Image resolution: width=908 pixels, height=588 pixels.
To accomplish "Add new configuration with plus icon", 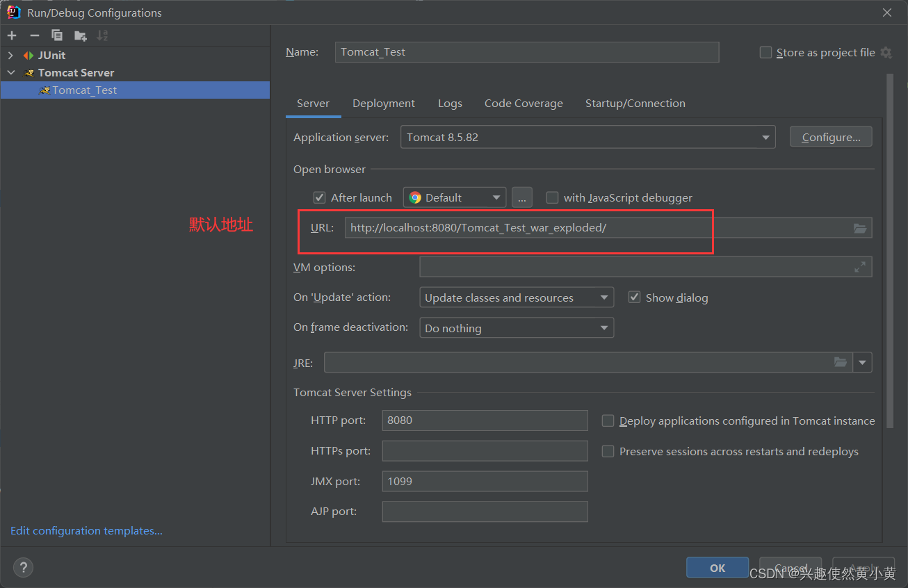I will (12, 35).
